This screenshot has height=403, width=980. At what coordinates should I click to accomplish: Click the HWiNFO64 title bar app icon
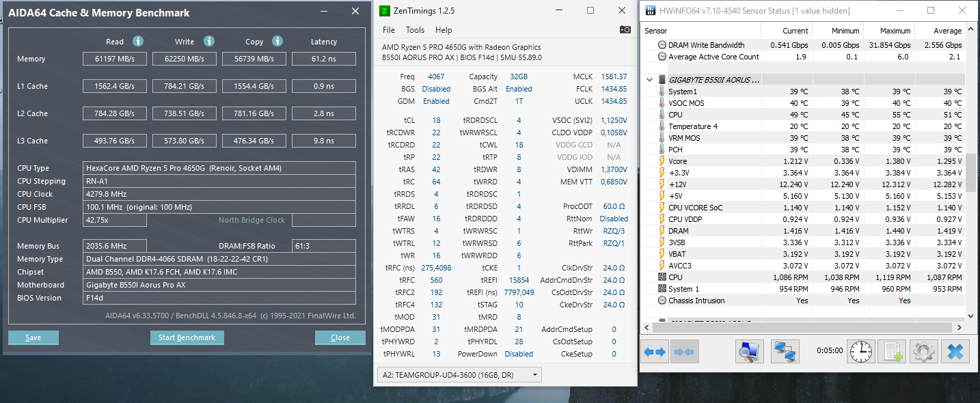click(x=649, y=11)
